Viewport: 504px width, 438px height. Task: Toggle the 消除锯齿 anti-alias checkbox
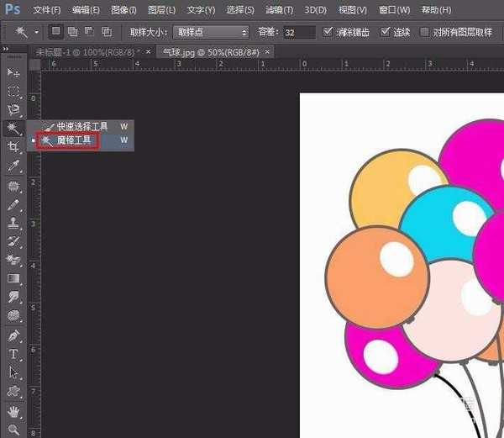[x=328, y=32]
